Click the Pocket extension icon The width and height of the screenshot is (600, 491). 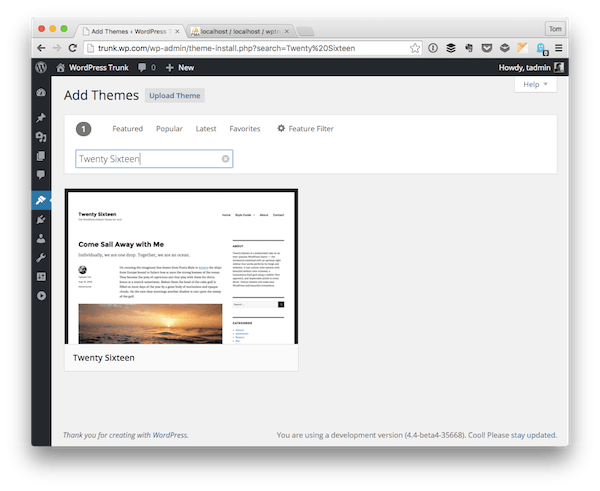click(x=487, y=48)
